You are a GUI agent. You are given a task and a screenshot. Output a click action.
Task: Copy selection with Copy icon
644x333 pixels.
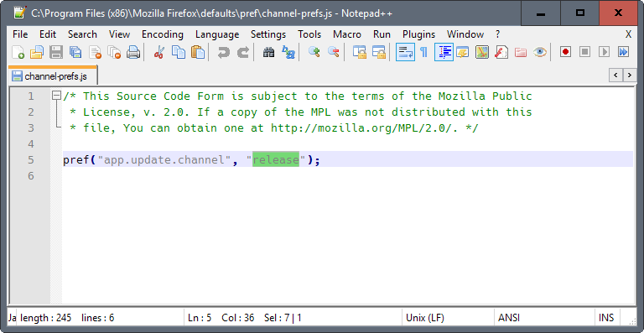(179, 52)
